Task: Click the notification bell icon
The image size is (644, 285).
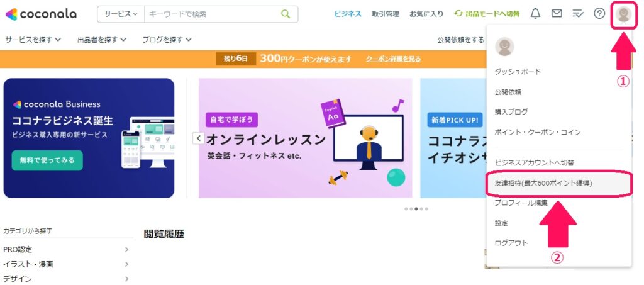Action: click(535, 14)
